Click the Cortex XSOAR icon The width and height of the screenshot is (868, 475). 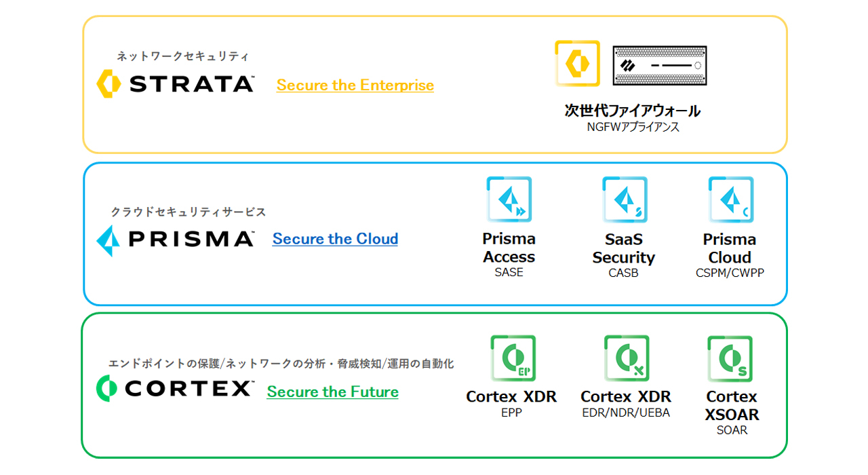pyautogui.click(x=730, y=358)
